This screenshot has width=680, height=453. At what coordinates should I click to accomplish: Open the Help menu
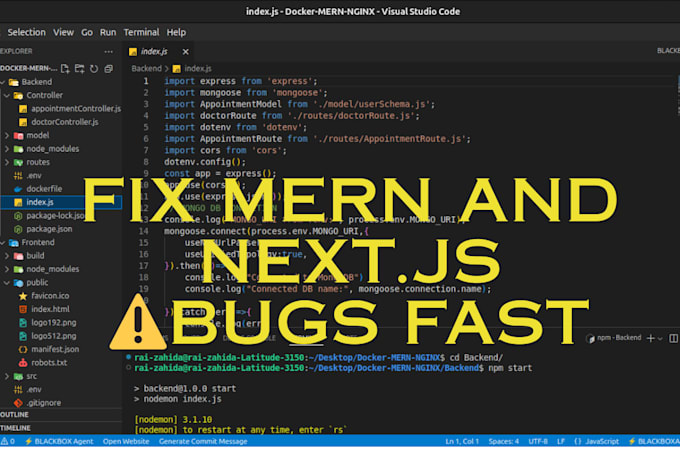176,33
